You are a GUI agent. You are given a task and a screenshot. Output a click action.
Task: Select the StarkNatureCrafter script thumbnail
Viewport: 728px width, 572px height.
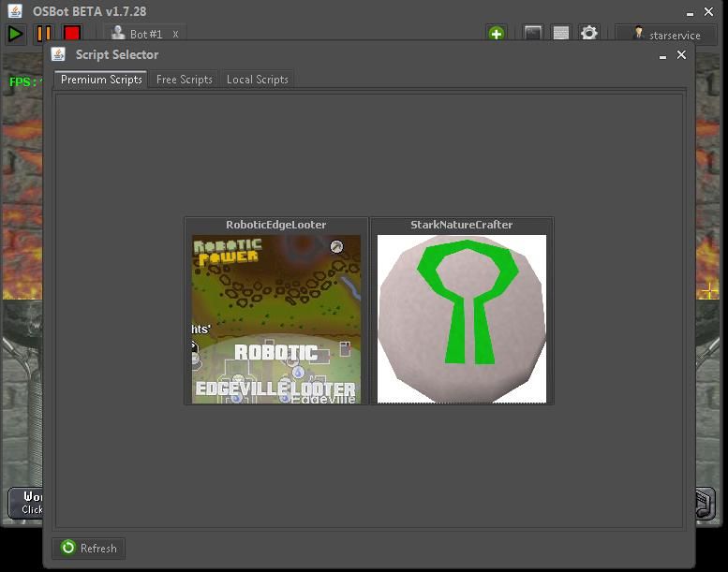[x=461, y=318]
